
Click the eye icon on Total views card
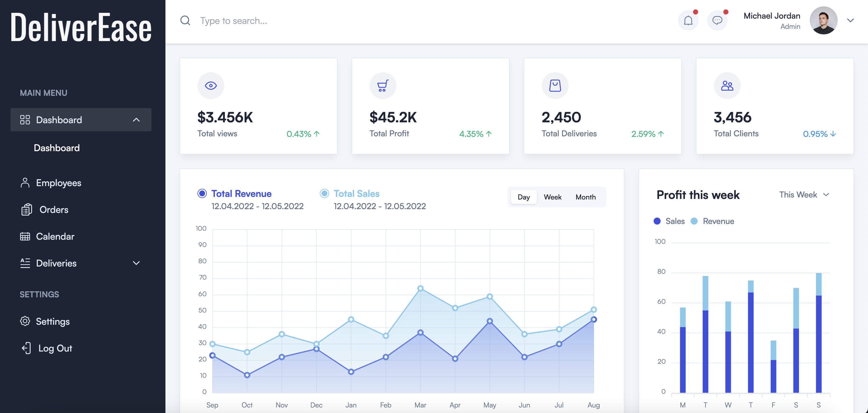[211, 86]
